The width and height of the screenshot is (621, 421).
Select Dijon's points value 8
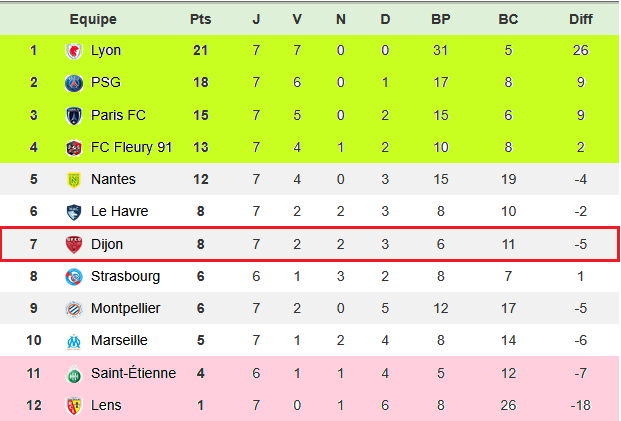point(200,244)
